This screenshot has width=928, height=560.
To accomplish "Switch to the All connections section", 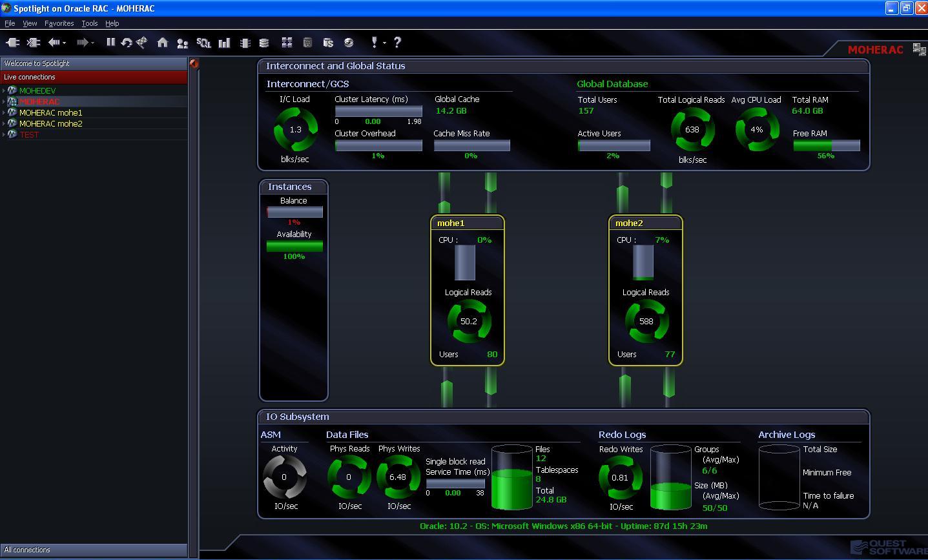I will point(94,550).
